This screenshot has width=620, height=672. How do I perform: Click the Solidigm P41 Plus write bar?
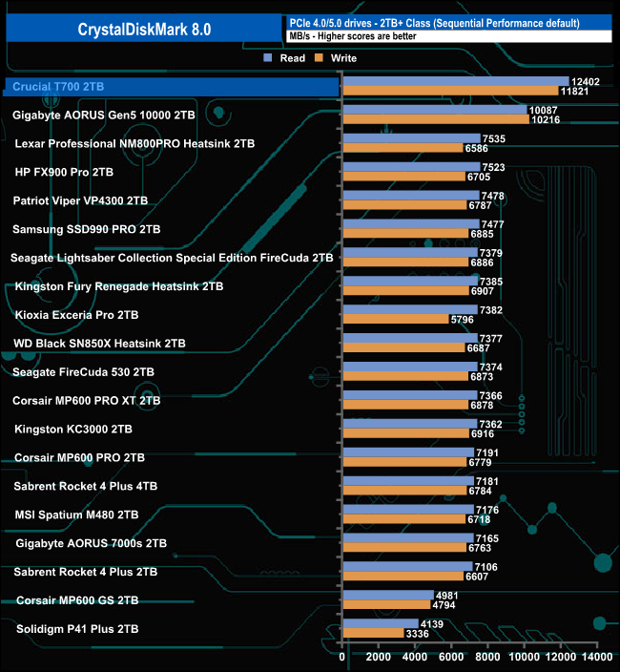click(x=373, y=633)
